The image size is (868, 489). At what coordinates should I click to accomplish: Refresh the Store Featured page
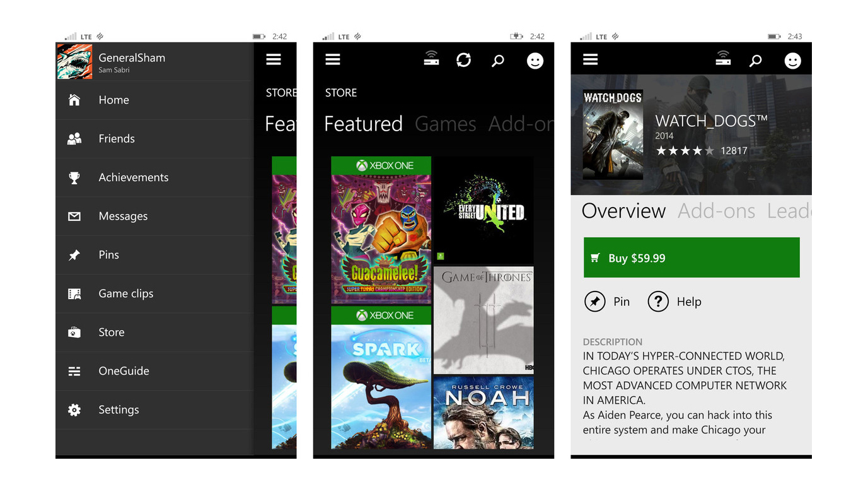(x=464, y=60)
